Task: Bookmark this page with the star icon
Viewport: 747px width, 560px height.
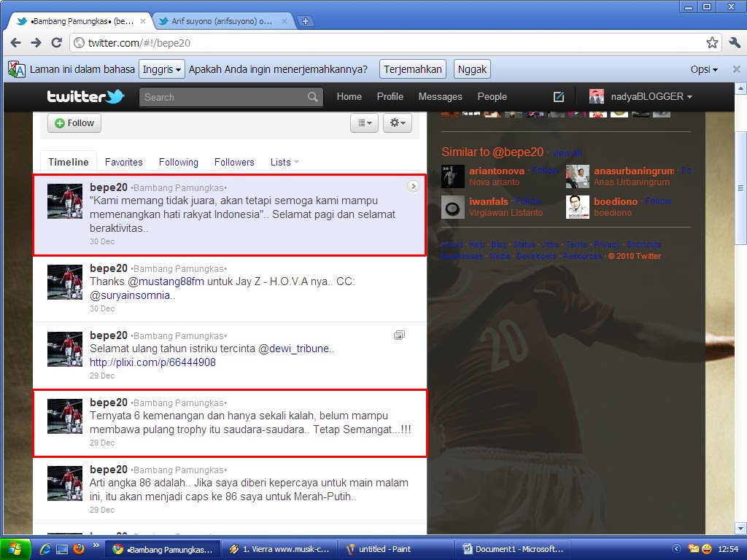Action: [x=712, y=43]
